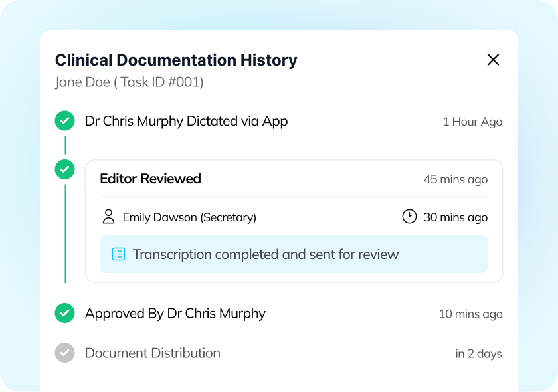Click the 45 mins ago timestamp

click(455, 179)
